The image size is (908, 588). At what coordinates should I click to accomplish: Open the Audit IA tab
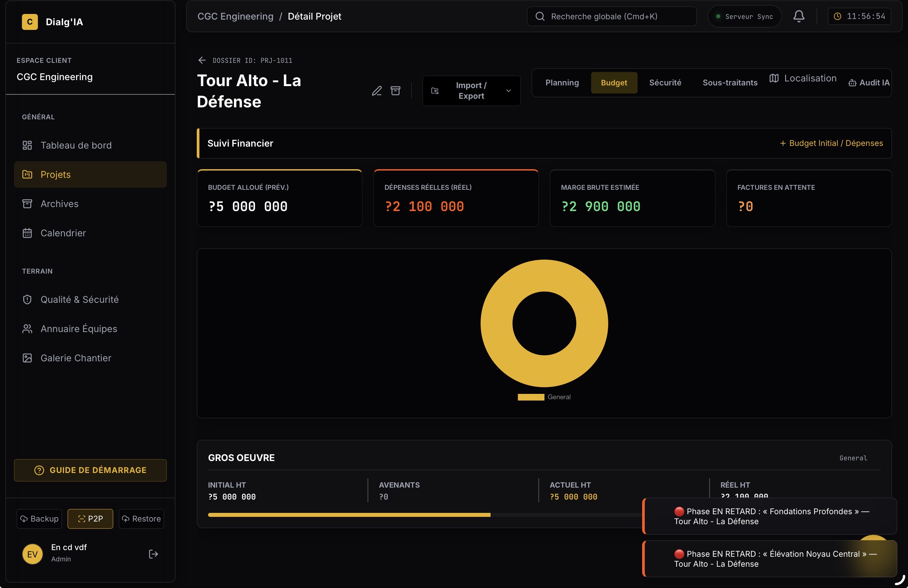[869, 83]
